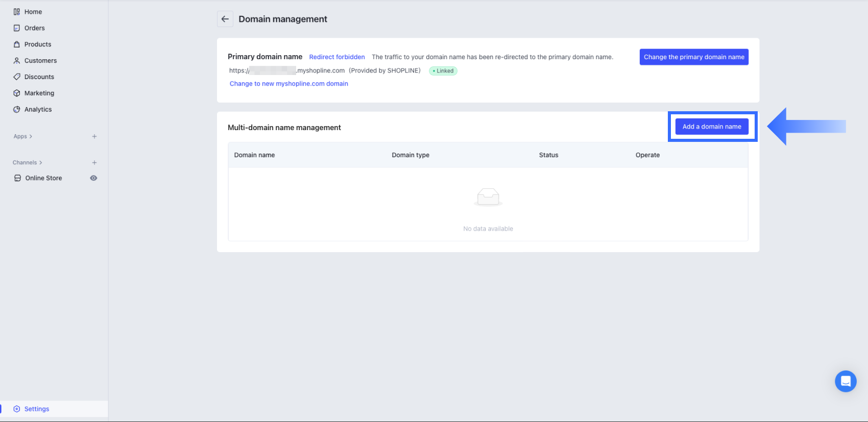Open the Marketing section
868x422 pixels.
[39, 93]
